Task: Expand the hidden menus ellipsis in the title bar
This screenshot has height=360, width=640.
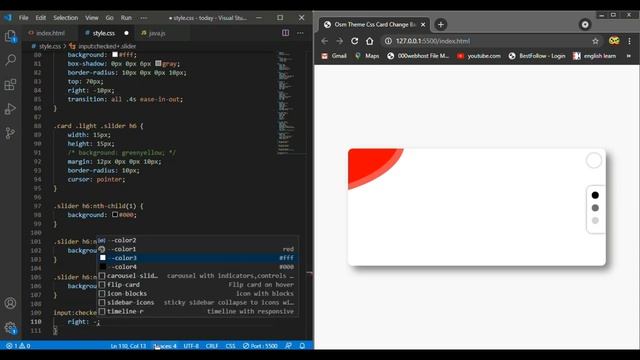Action: click(x=144, y=18)
